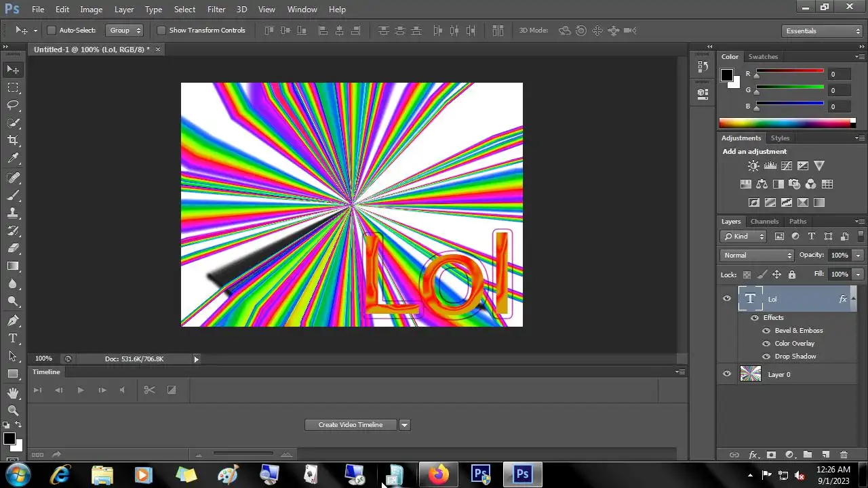Select the Path Selection tool
This screenshot has height=488, width=868.
pyautogui.click(x=13, y=356)
